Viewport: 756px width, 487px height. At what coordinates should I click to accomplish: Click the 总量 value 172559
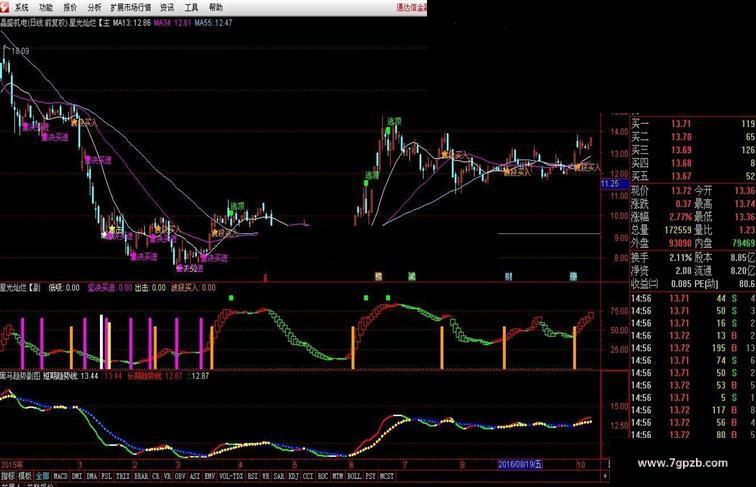677,230
